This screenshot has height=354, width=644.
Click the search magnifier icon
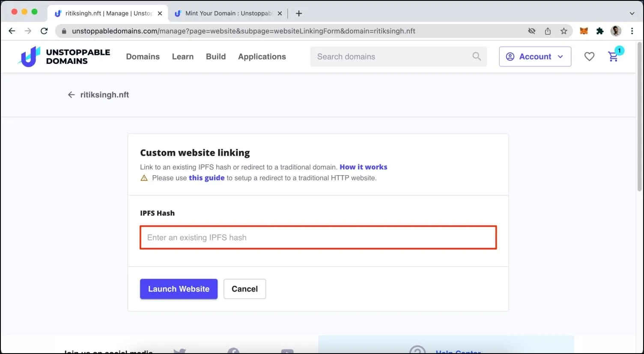(x=477, y=56)
